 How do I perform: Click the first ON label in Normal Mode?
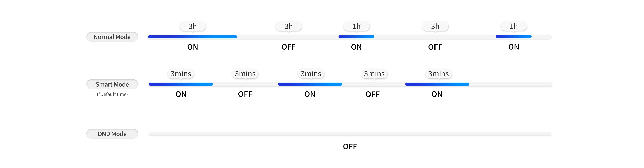193,47
